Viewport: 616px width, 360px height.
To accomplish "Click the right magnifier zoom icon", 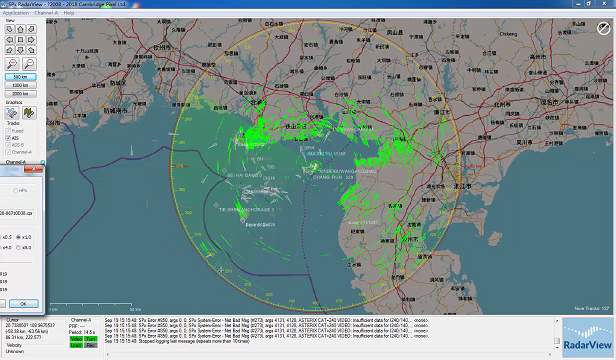I will click(29, 64).
